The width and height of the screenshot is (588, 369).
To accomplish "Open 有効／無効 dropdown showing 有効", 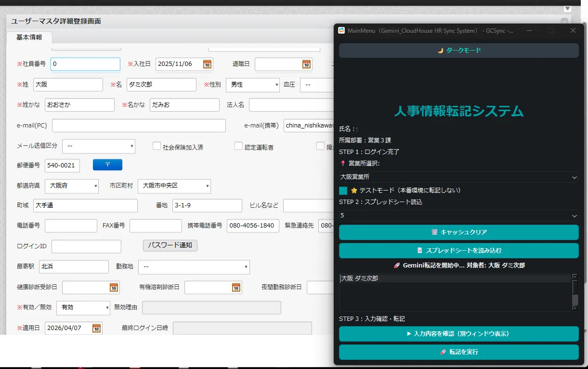I will 83,307.
